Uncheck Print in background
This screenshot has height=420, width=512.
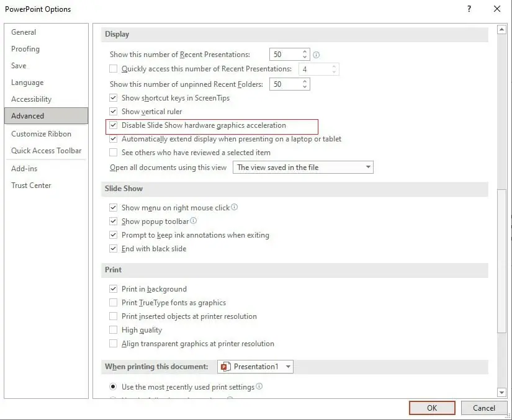point(114,288)
